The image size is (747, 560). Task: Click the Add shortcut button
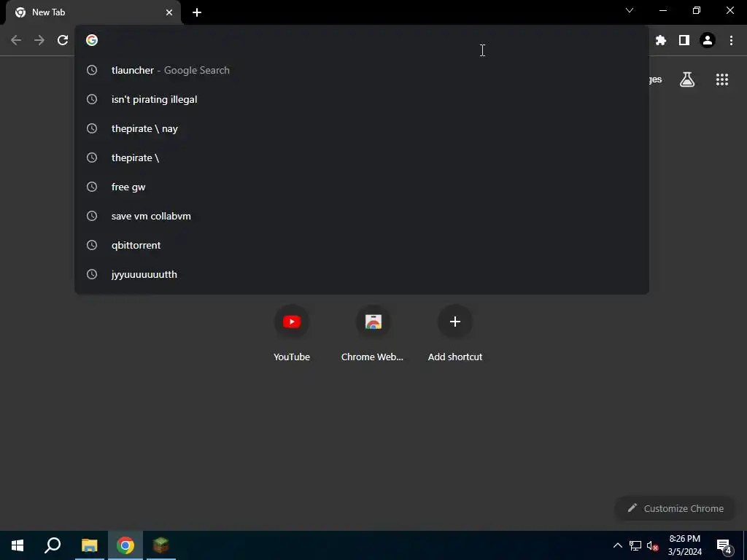[x=455, y=332]
